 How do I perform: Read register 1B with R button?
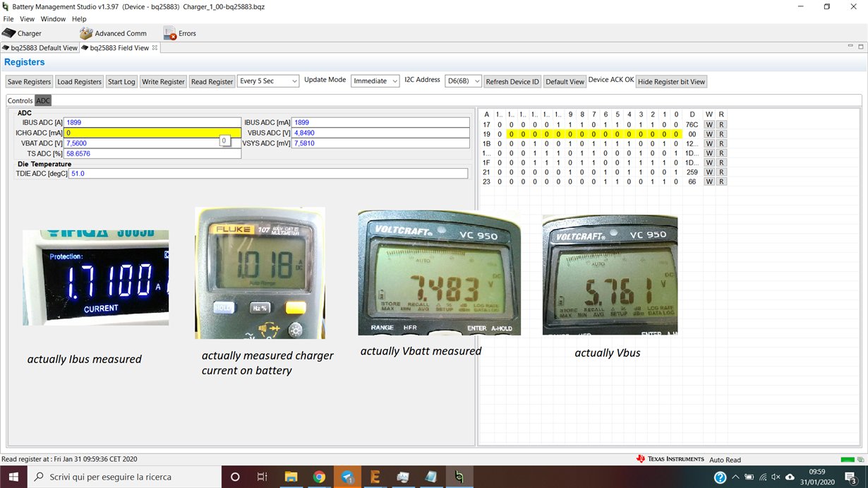click(721, 143)
